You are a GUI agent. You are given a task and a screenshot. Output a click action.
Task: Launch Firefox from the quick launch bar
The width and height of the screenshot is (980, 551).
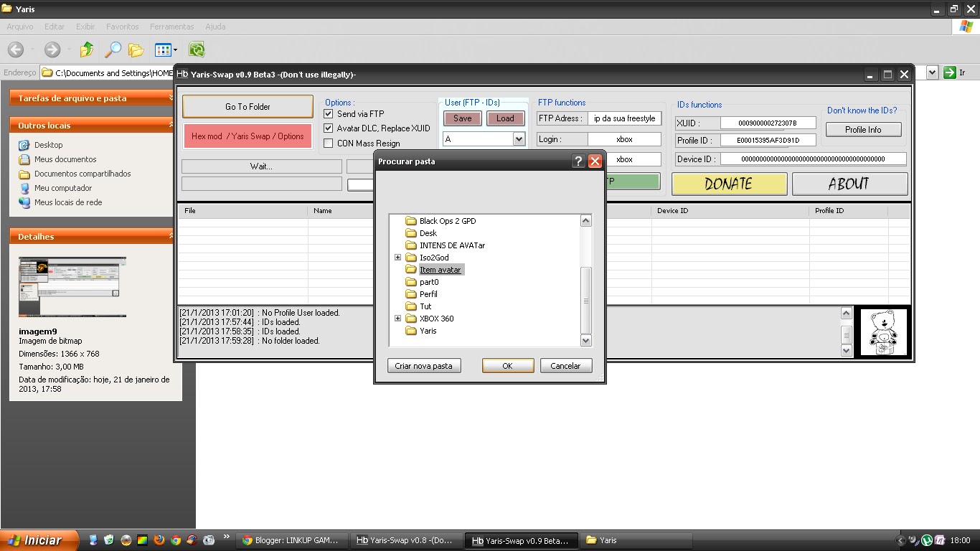tap(159, 540)
